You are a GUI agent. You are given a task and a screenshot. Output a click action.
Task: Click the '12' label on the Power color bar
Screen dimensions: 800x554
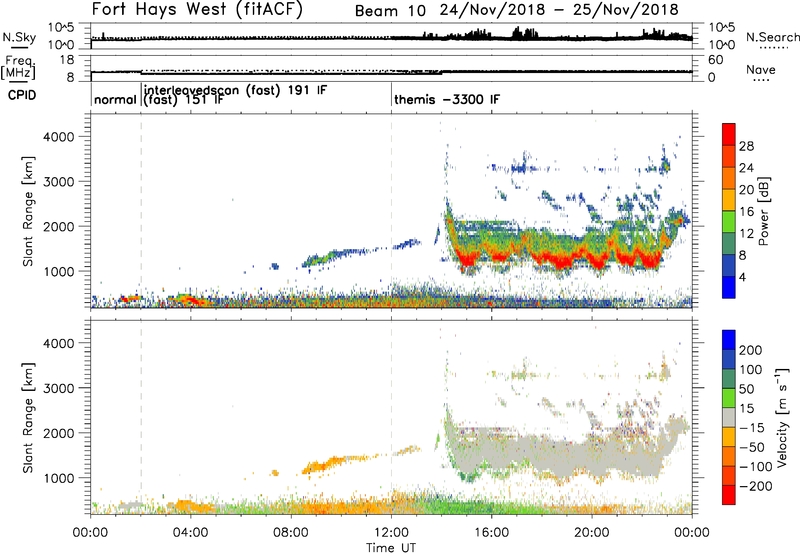pos(746,233)
